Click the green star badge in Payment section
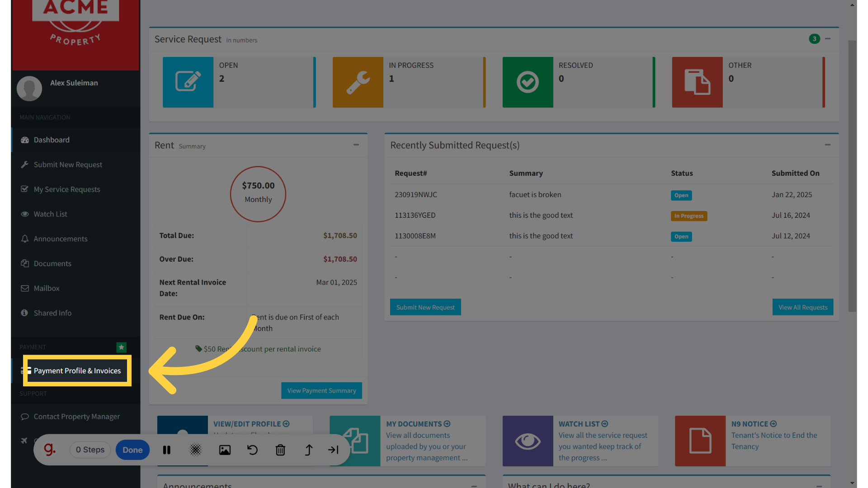The width and height of the screenshot is (868, 488). coord(121,347)
